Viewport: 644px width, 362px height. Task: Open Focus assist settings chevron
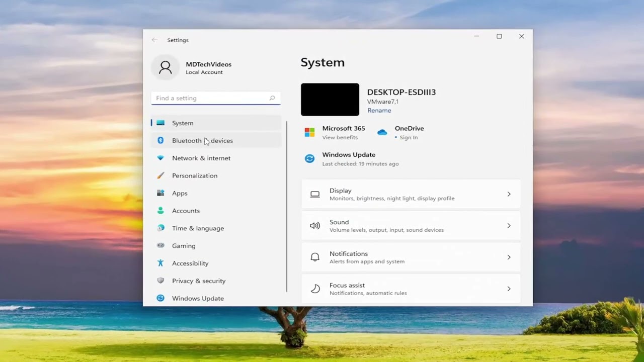click(509, 289)
